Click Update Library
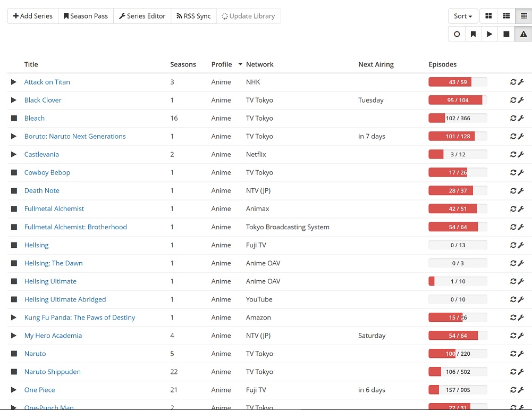Screen dimensions: 532x410 [248, 16]
